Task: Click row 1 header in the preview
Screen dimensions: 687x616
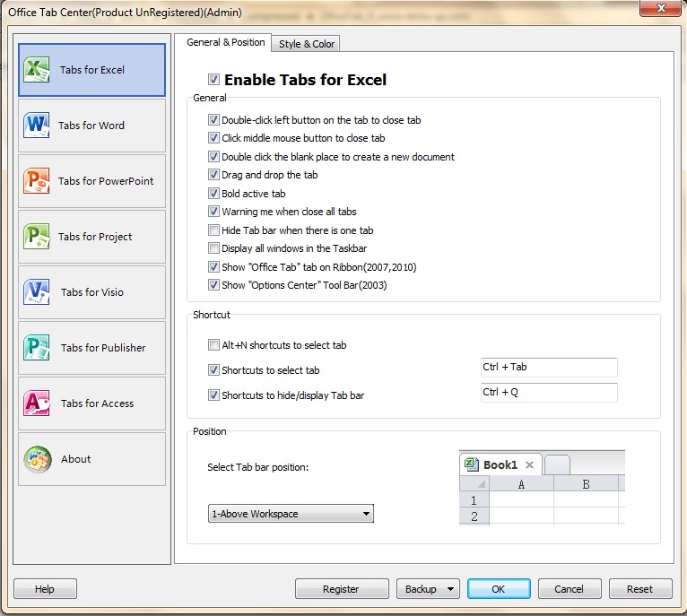Action: (x=474, y=500)
